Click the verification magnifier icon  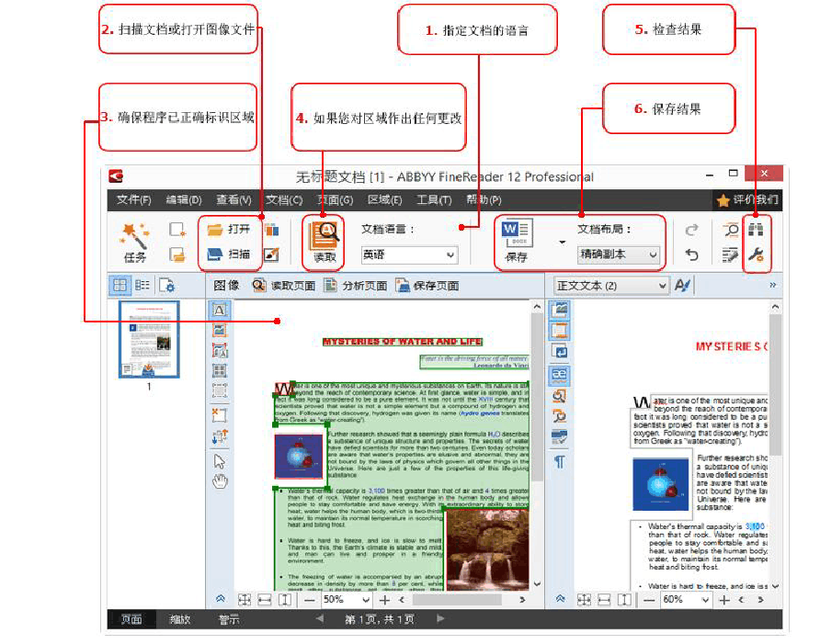pos(731,230)
